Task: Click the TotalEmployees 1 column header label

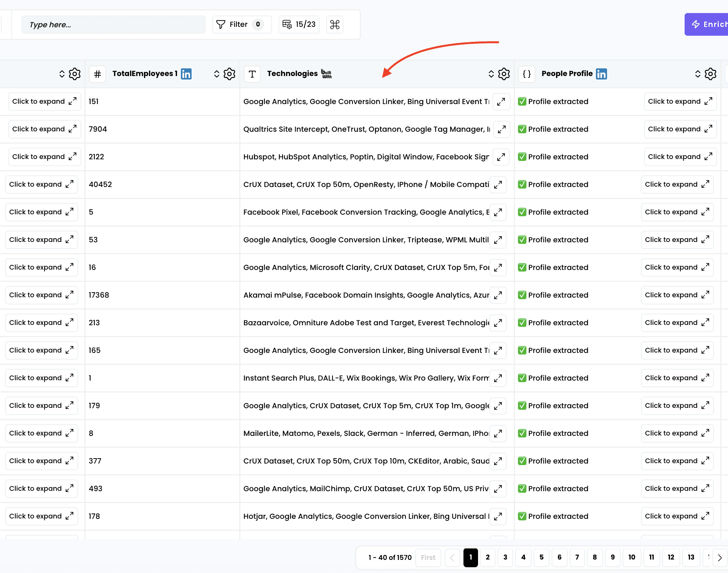Action: coord(145,73)
